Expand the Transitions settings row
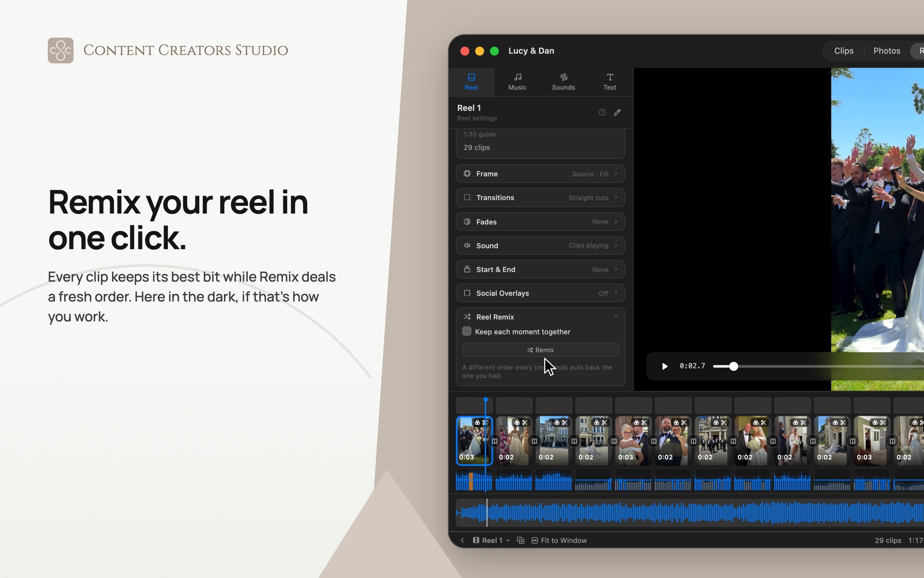 [x=540, y=197]
